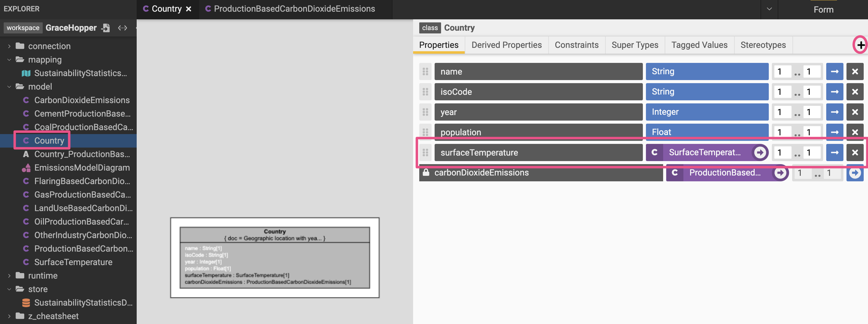Visit ProductionBased class via its round arrow

click(780, 173)
